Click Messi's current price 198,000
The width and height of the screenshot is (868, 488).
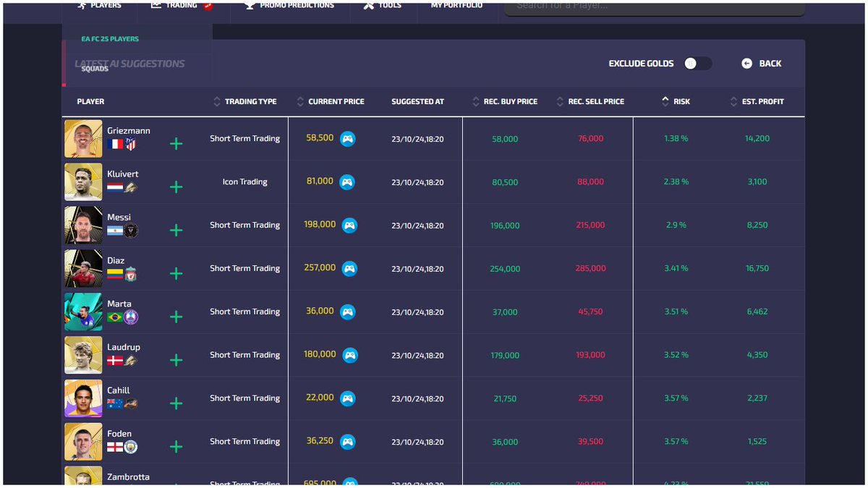[x=320, y=225]
